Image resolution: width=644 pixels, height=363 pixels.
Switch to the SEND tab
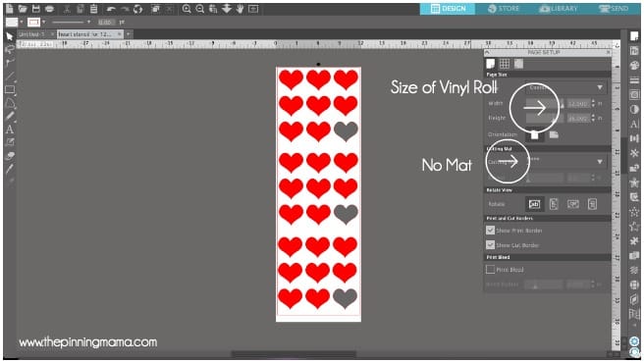pos(614,9)
